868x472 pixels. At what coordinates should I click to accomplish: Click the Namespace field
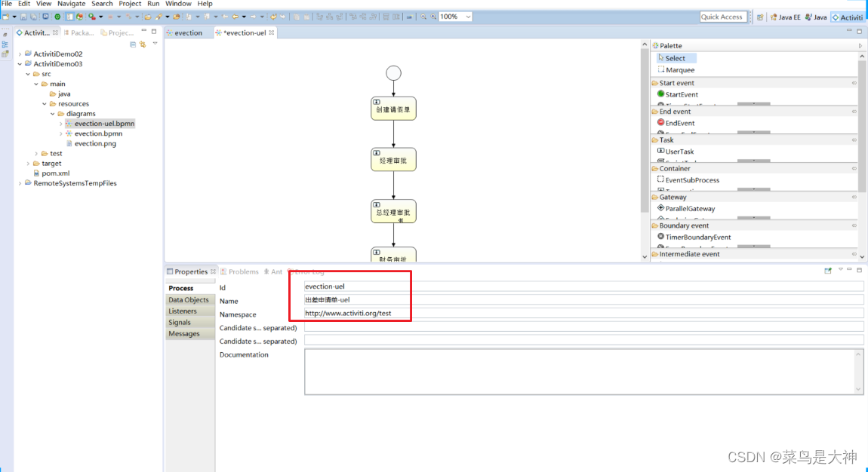coord(583,313)
